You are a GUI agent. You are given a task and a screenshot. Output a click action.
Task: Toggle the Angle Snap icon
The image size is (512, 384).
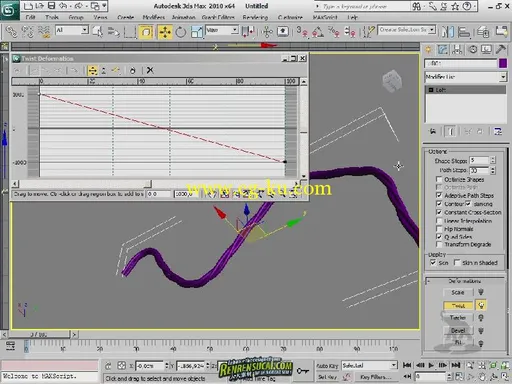click(318, 32)
